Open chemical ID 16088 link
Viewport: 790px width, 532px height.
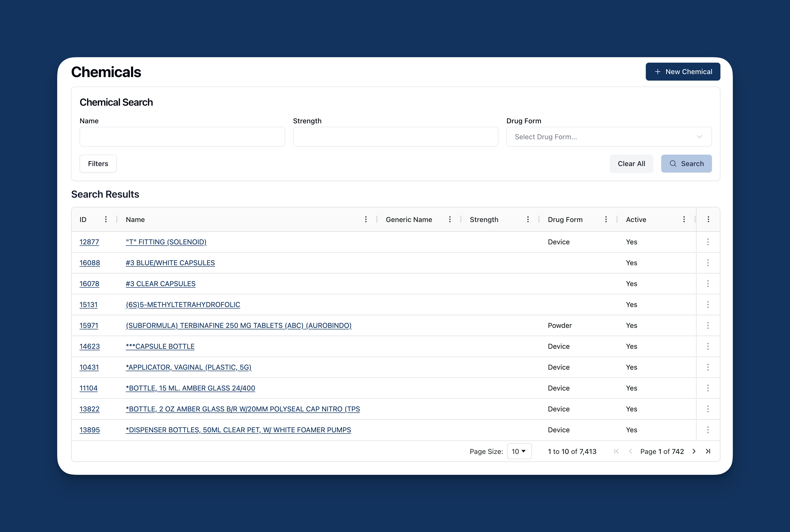[89, 263]
